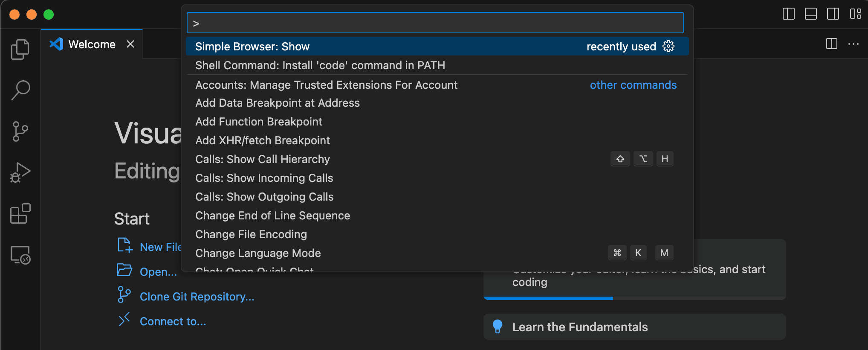
Task: Select the Welcome tab
Action: pyautogui.click(x=92, y=44)
